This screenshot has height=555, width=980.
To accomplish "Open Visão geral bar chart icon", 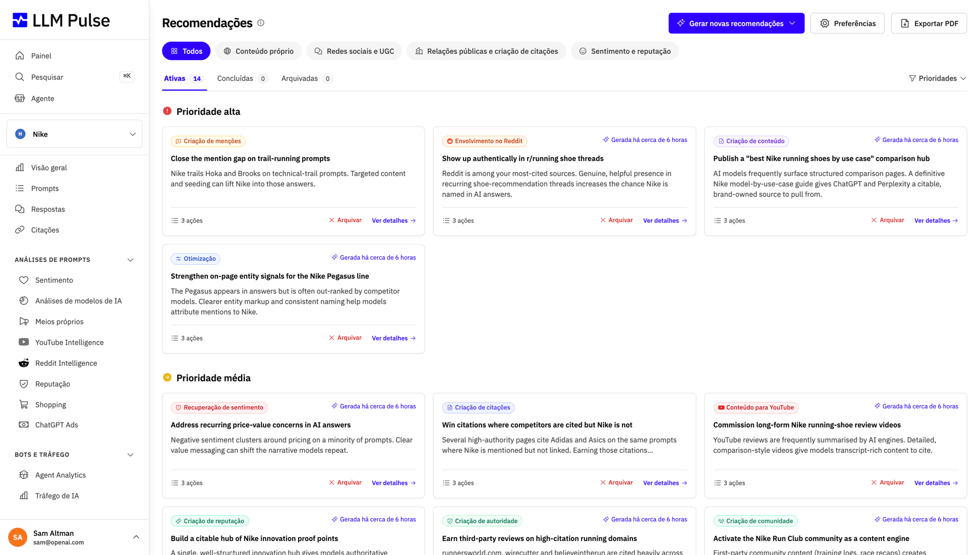I will point(20,168).
